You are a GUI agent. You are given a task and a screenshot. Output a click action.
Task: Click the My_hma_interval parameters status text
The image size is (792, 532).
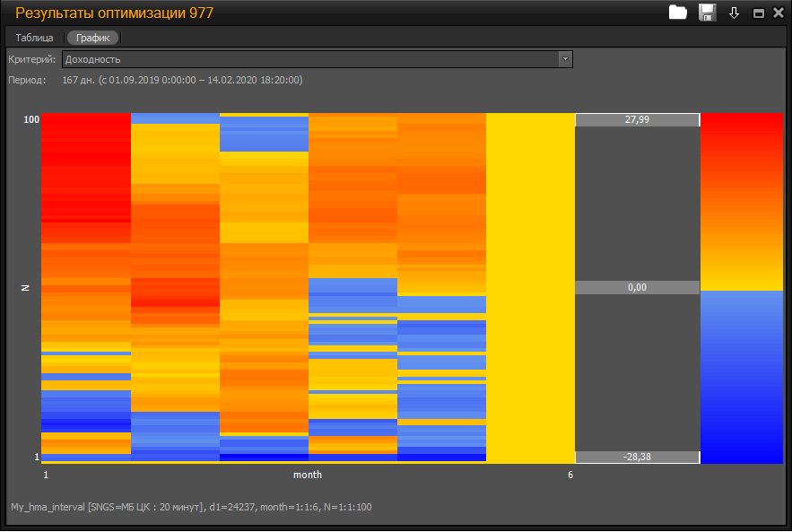(x=188, y=507)
